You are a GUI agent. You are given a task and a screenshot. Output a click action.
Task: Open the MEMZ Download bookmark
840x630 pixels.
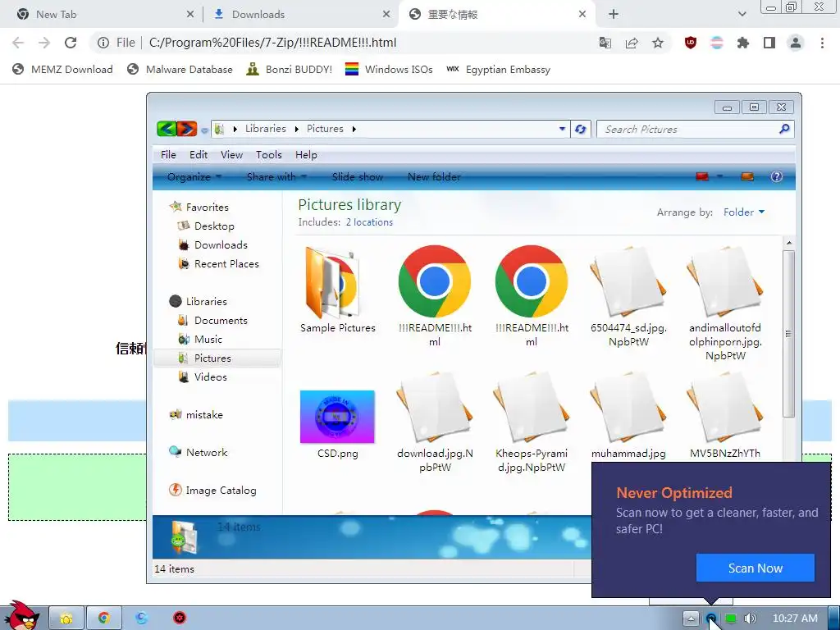pos(62,69)
